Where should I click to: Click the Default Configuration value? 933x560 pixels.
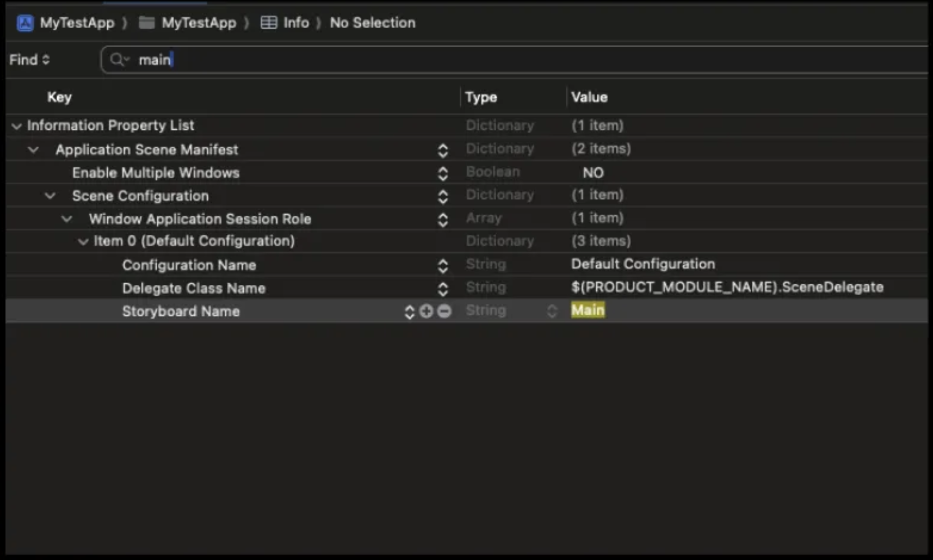643,264
